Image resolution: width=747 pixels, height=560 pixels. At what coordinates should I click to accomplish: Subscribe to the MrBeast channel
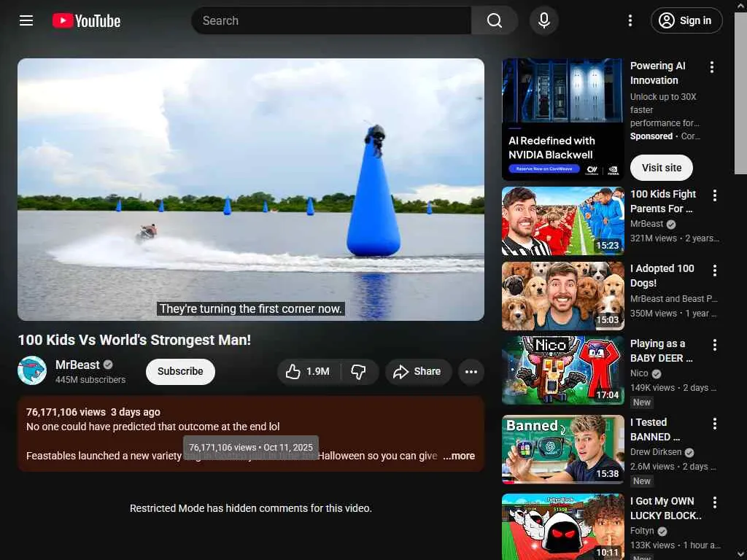pyautogui.click(x=180, y=371)
